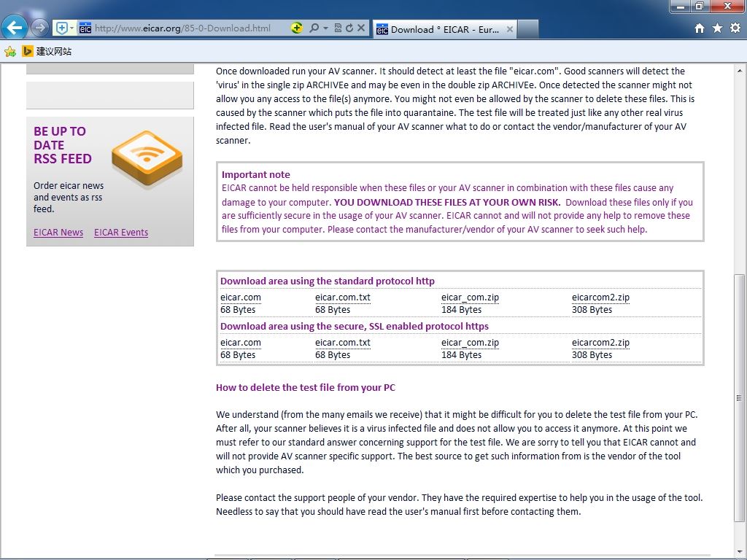Click 'Download area using the secure, SSL' heading
This screenshot has width=747, height=560.
(x=355, y=326)
